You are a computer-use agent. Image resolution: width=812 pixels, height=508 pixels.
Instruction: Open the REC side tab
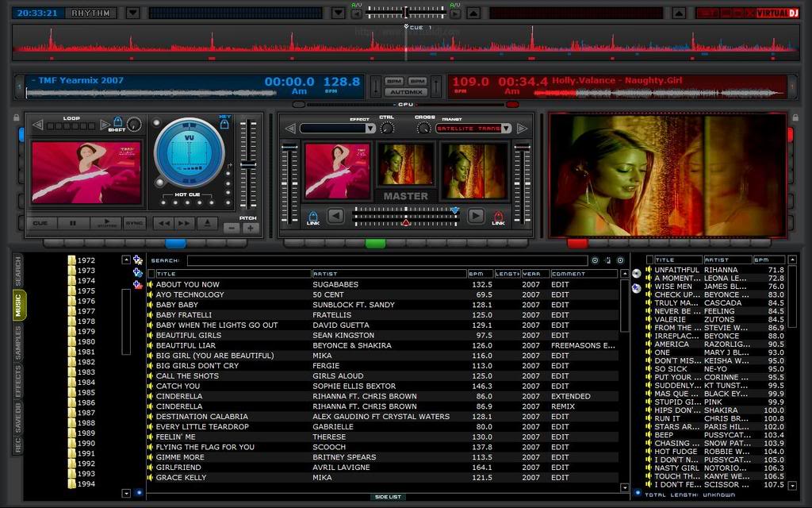18,445
